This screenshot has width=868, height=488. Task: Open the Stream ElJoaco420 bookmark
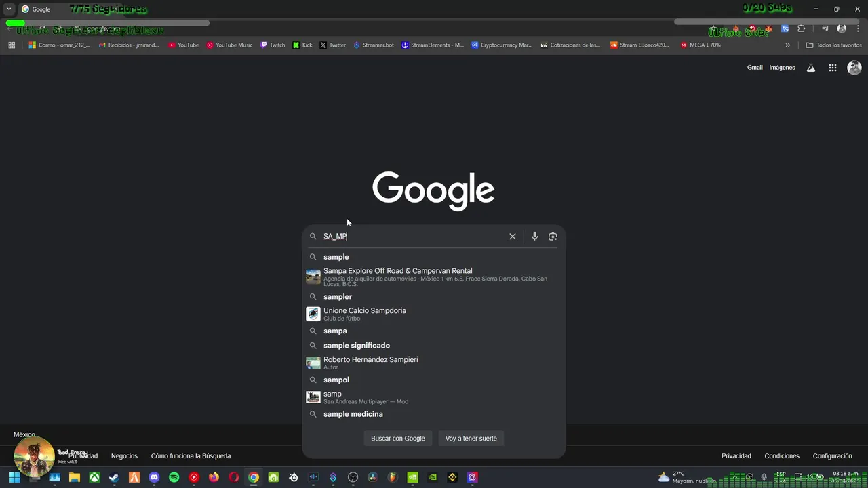pos(639,45)
